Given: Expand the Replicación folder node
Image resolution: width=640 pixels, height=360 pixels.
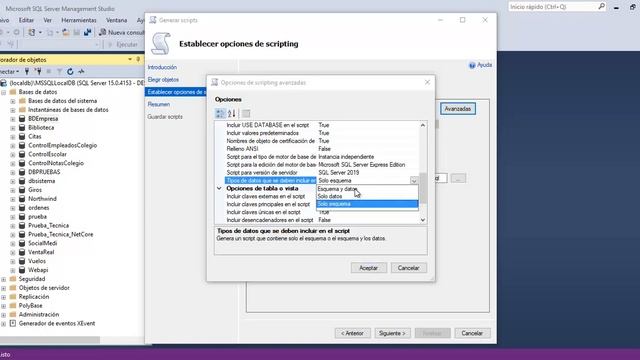Looking at the screenshot, I should click(x=4, y=297).
